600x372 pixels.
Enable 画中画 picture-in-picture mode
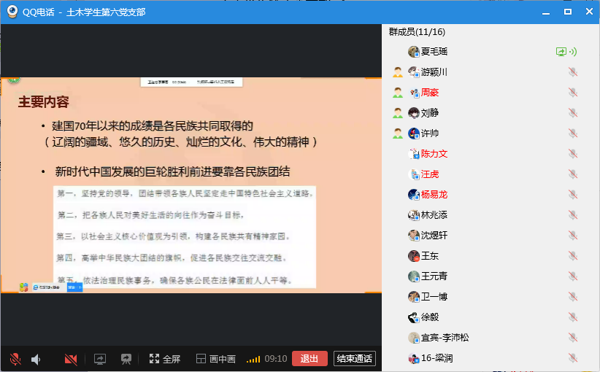(216, 359)
